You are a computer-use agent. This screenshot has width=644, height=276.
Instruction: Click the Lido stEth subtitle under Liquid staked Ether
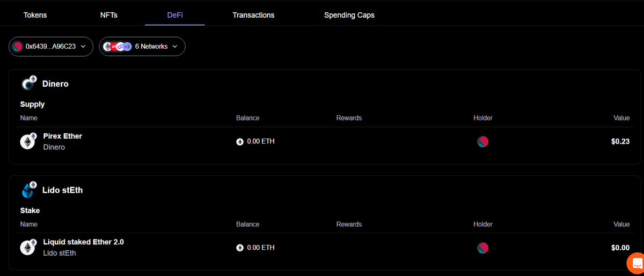pyautogui.click(x=59, y=253)
